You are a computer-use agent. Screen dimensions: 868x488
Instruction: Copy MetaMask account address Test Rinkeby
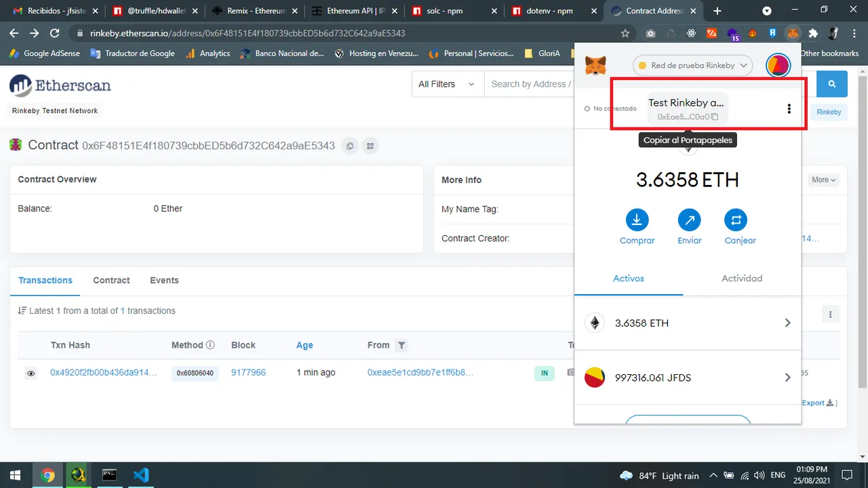686,109
